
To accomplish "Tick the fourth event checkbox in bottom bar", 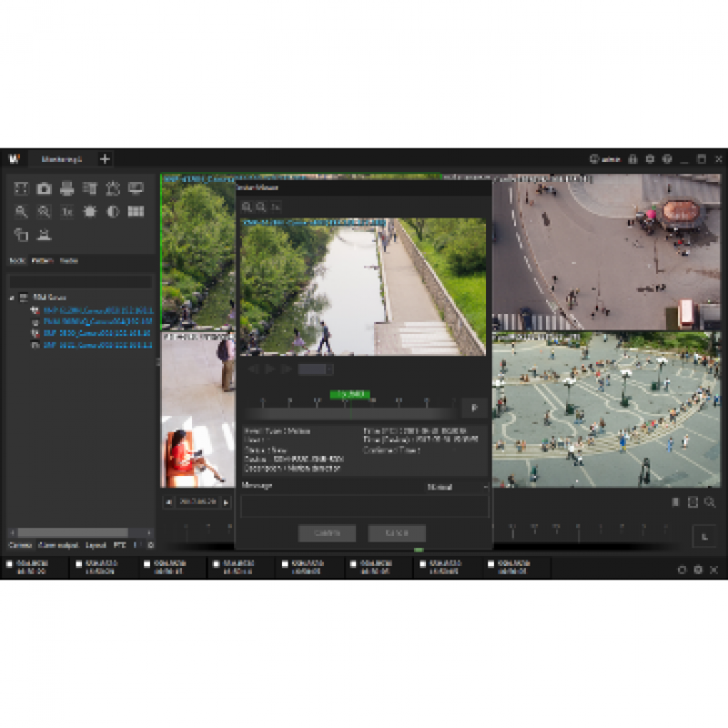I will (217, 564).
